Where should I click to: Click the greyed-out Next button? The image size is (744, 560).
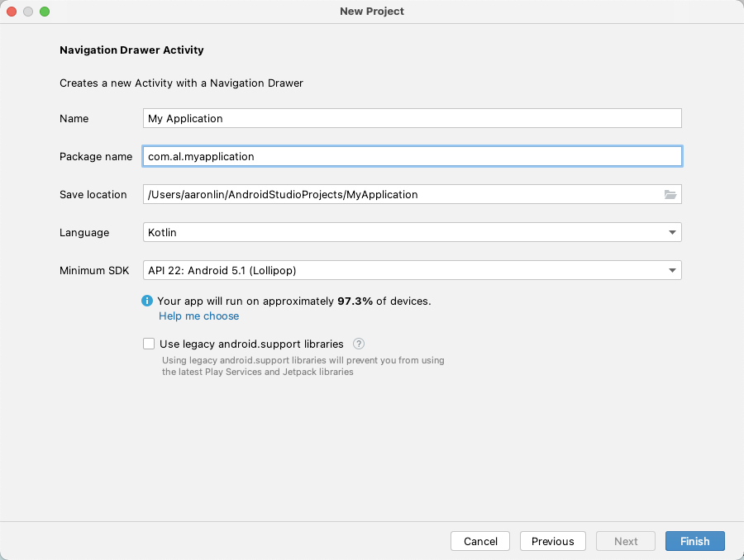coord(626,541)
